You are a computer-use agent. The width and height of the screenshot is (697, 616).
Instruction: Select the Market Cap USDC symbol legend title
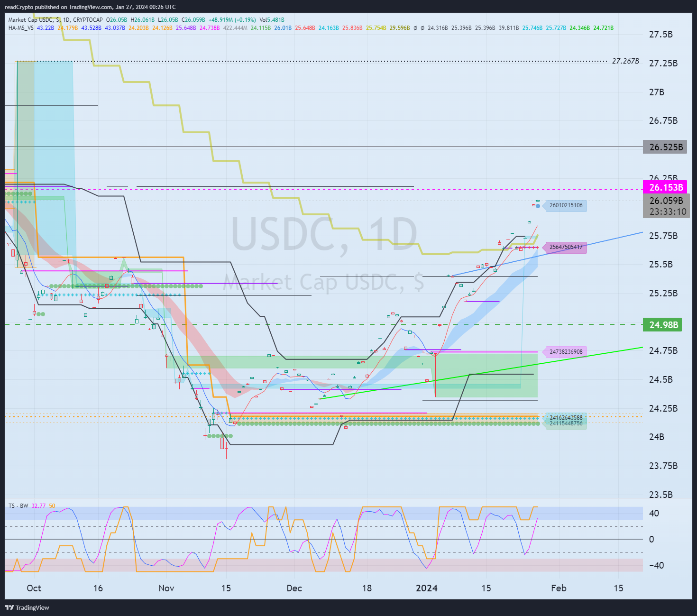point(55,20)
